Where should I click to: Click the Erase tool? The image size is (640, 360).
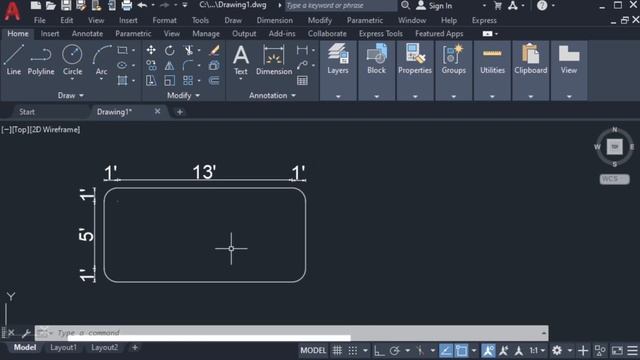click(214, 50)
